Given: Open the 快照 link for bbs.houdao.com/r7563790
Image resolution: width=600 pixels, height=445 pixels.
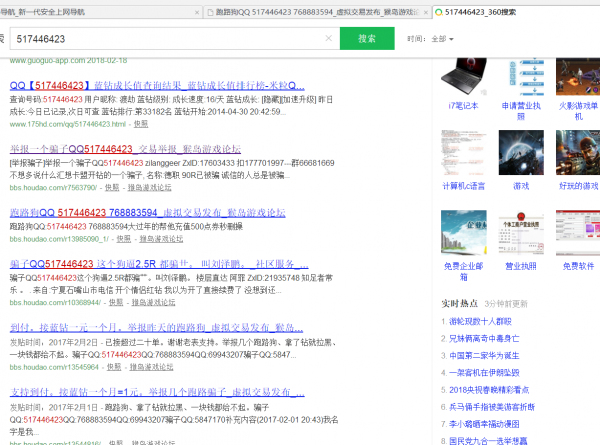Looking at the screenshot, I should (112, 187).
